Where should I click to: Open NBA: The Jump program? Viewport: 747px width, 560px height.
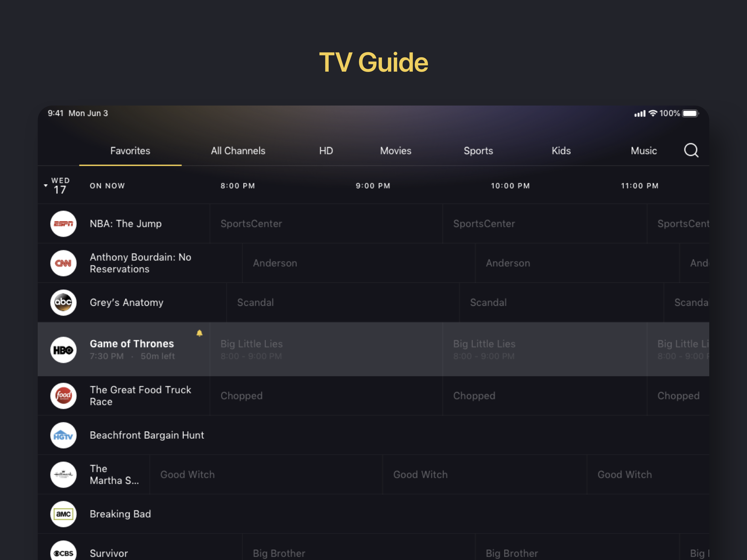pyautogui.click(x=124, y=224)
